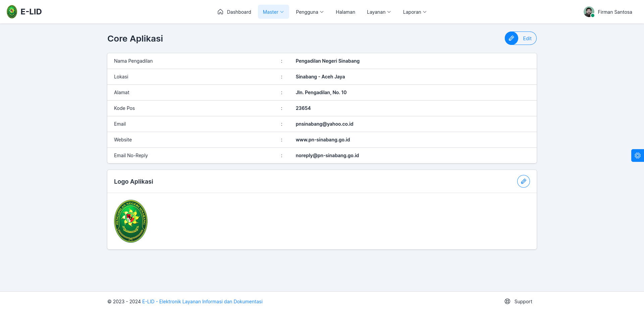Open the Dashboard menu item

[x=234, y=12]
